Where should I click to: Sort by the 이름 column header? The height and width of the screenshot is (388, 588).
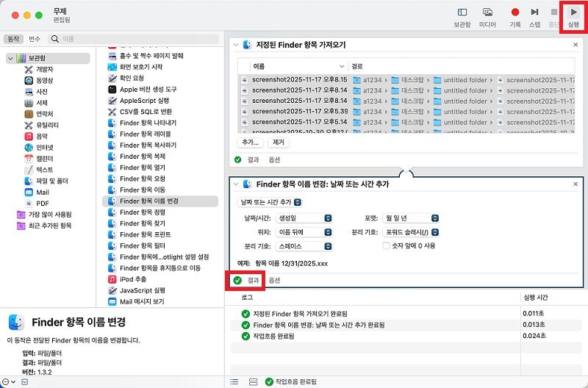click(298, 66)
